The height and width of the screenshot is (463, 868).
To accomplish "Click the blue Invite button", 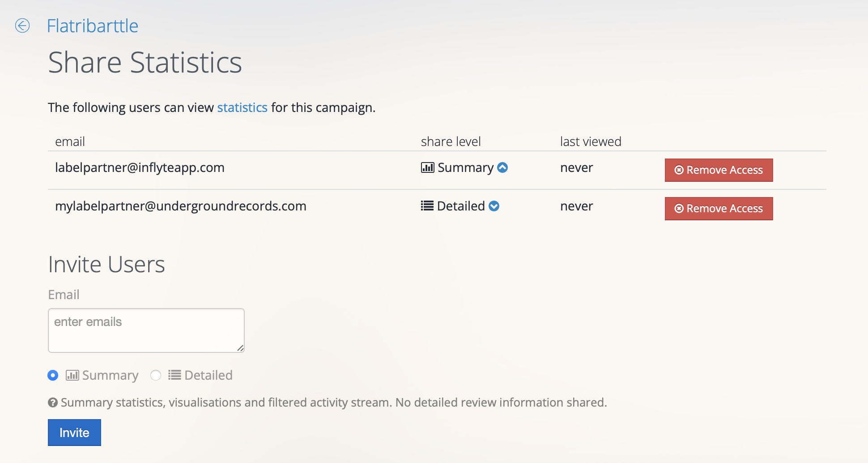I will pyautogui.click(x=74, y=433).
